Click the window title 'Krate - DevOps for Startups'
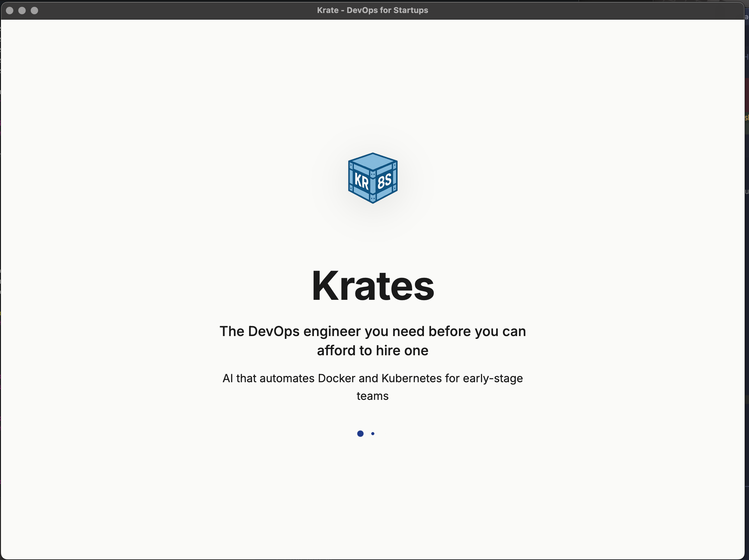This screenshot has height=560, width=749. pos(372,10)
